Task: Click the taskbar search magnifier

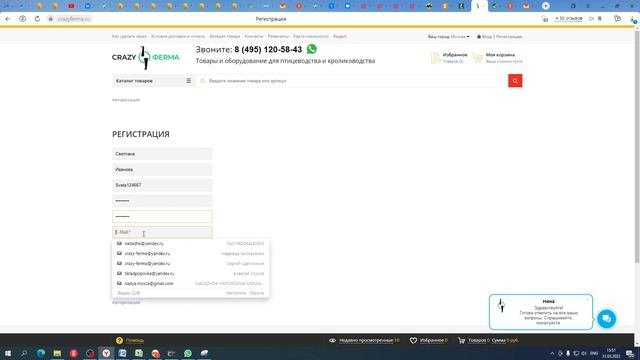Action: (x=24, y=353)
